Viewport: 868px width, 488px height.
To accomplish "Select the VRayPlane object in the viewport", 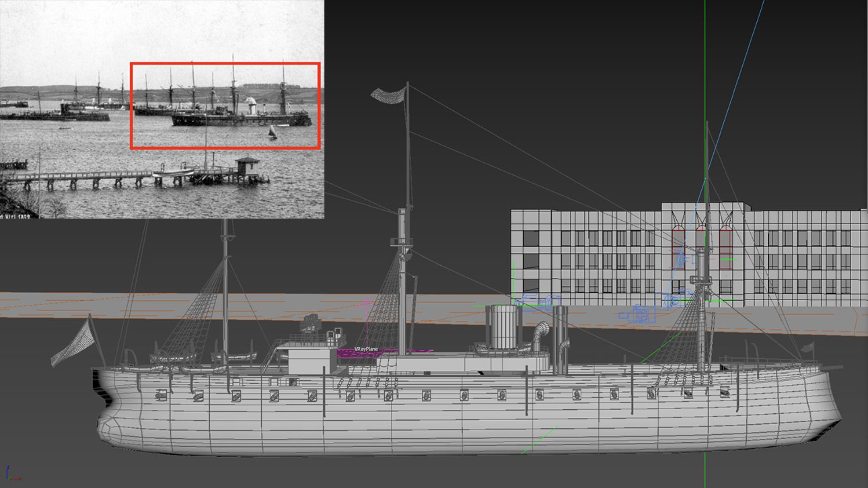I will [x=366, y=349].
